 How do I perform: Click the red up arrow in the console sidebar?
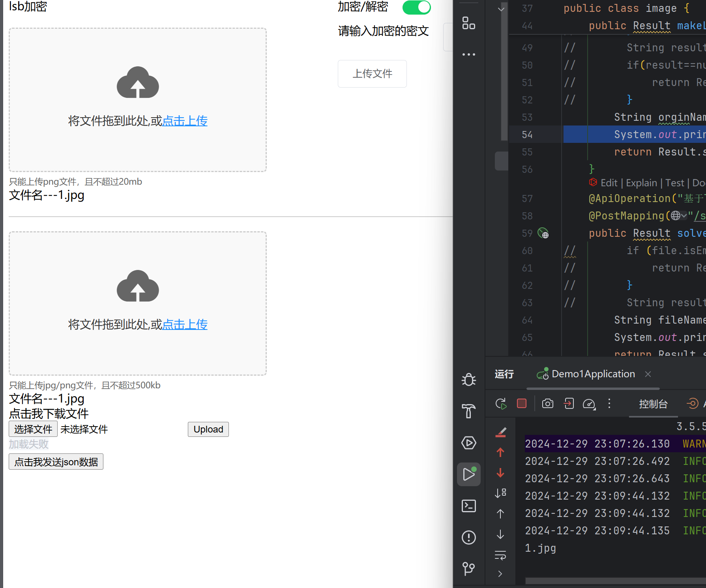500,452
